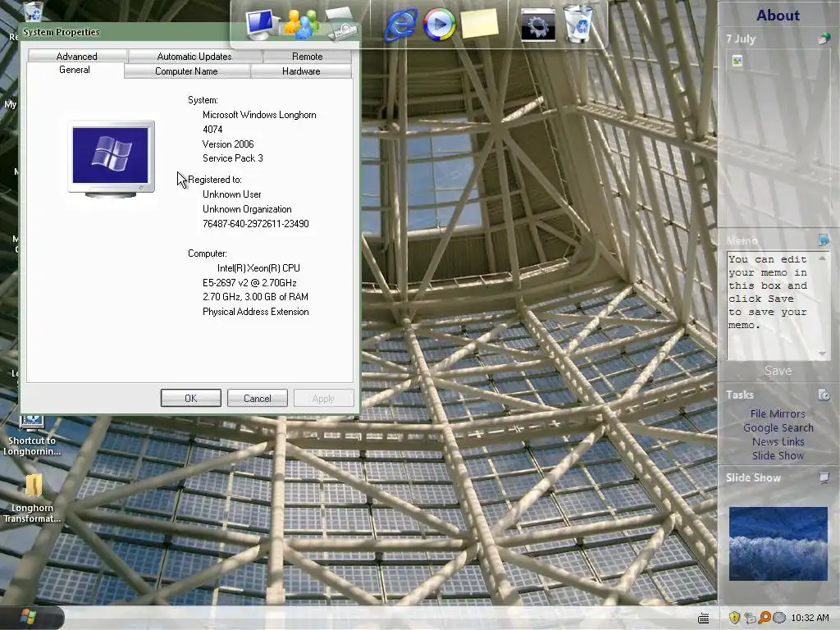Open the users group icon in dock
840x630 pixels.
point(302,24)
